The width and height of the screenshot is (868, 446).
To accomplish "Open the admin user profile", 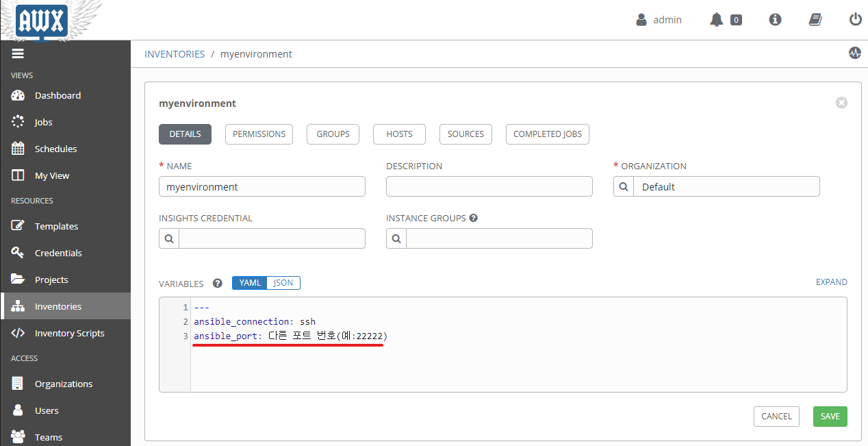I will tap(659, 20).
